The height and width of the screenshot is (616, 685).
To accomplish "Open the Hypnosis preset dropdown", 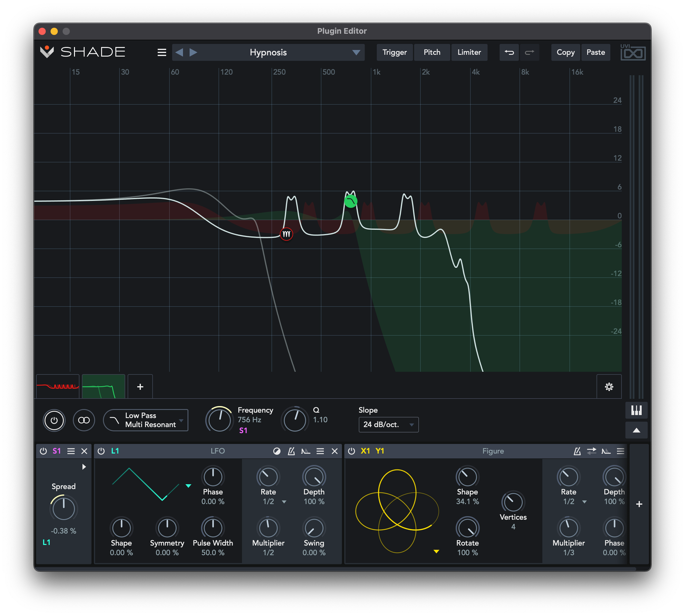I will tap(356, 52).
